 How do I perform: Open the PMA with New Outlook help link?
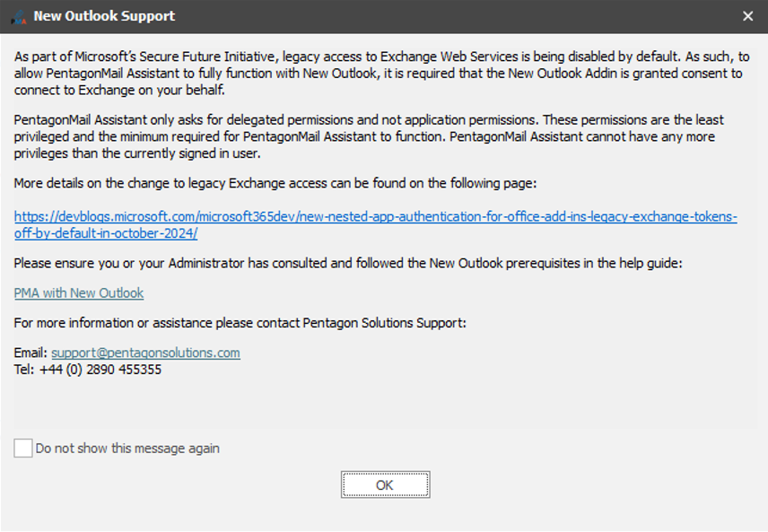point(79,293)
